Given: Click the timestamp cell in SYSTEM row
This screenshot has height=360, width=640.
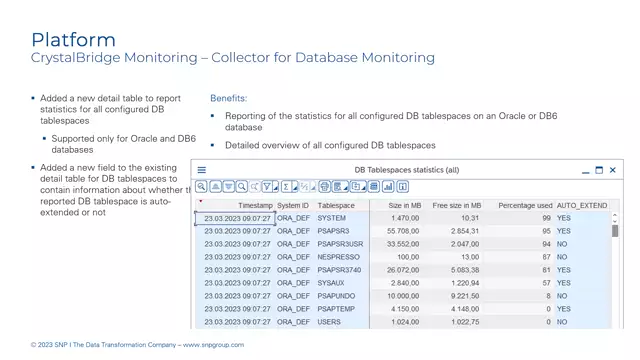Looking at the screenshot, I should pos(237,218).
